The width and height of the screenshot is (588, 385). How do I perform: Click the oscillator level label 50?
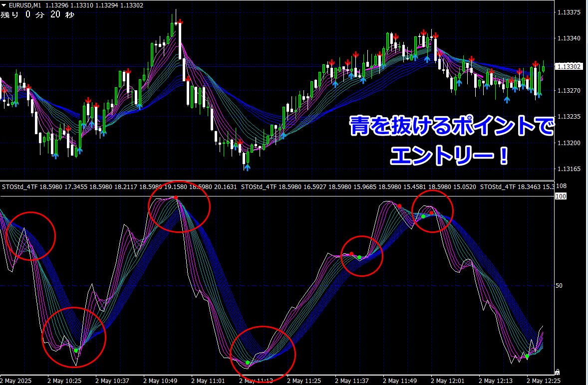559,285
